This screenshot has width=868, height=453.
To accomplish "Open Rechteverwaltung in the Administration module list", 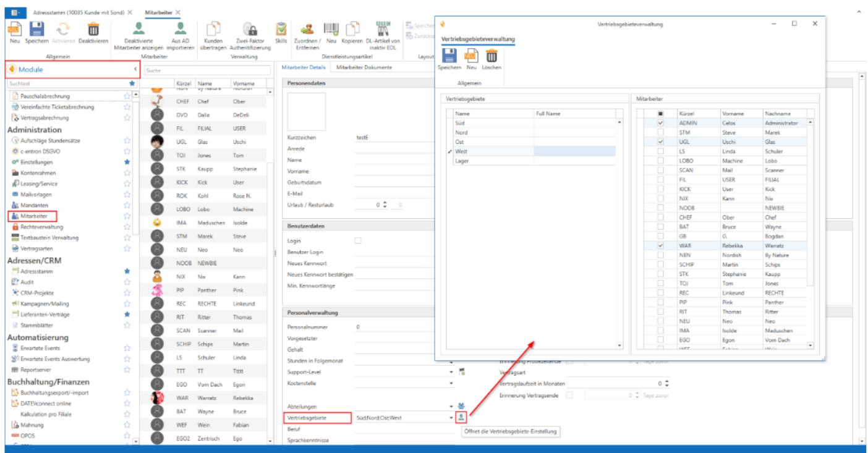I will (x=42, y=227).
